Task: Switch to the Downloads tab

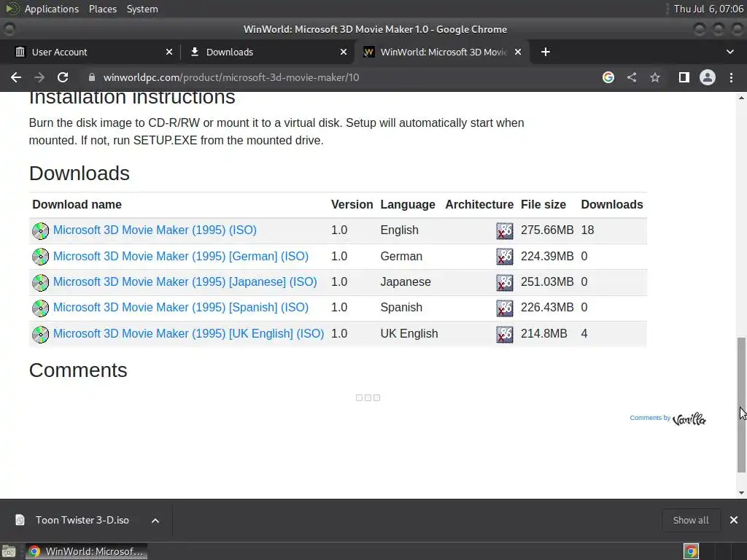Action: click(267, 52)
